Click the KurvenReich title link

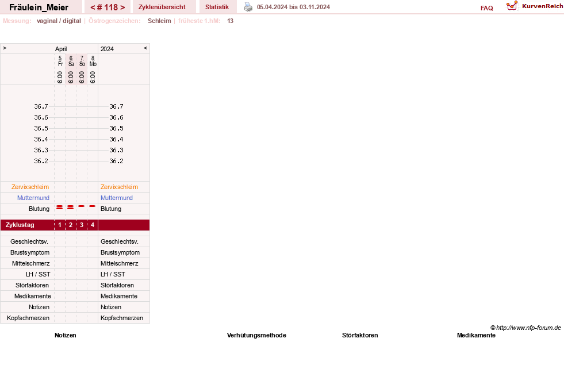click(x=542, y=6)
